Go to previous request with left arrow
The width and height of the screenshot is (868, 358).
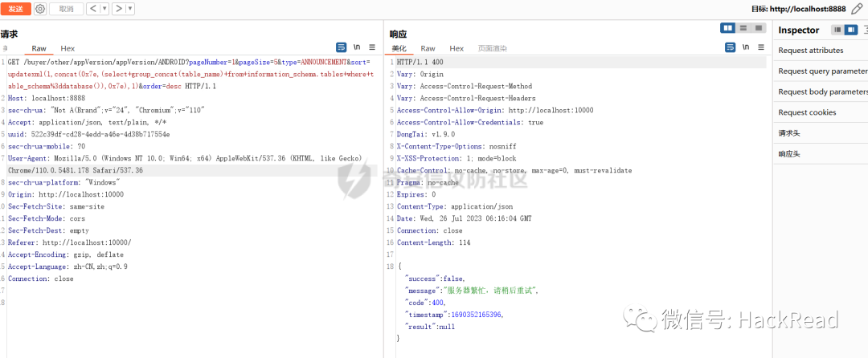(93, 9)
